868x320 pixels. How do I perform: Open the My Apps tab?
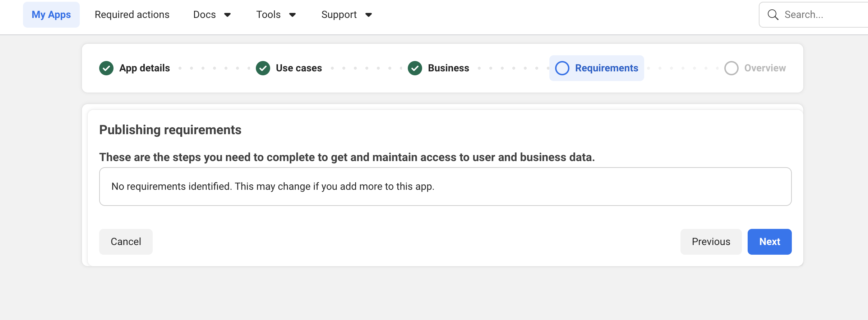click(x=51, y=15)
